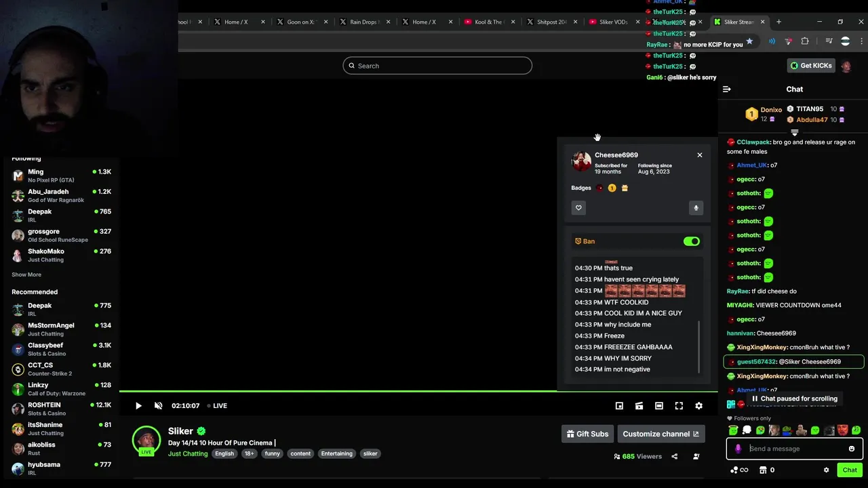
Task: Focus the Search input field
Action: tap(437, 66)
